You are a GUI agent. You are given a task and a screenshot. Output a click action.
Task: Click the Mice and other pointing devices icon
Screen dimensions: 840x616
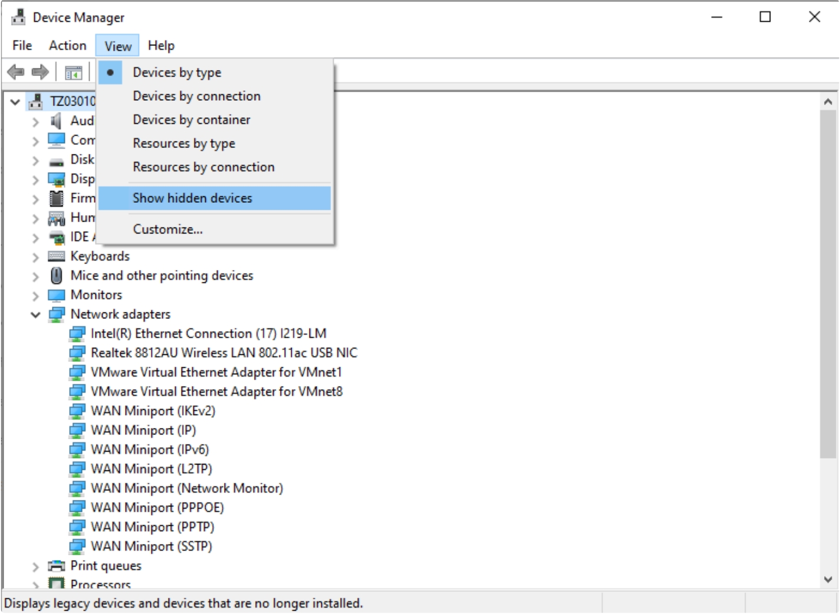pos(57,276)
